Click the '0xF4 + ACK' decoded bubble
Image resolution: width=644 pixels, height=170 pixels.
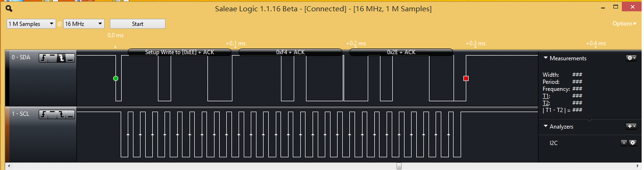[290, 52]
